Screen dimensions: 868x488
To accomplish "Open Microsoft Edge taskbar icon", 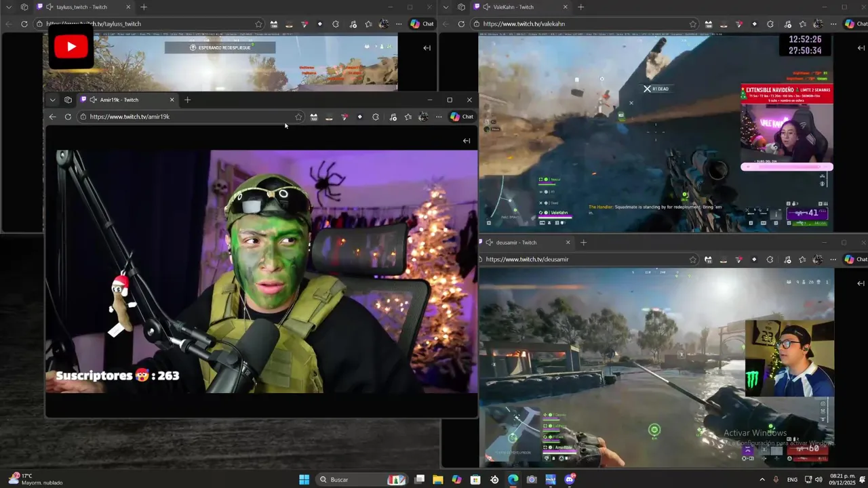I will (513, 479).
